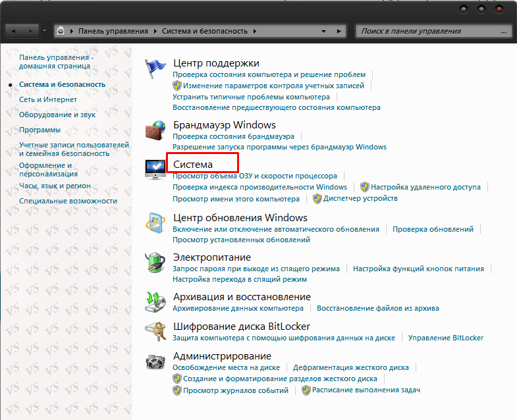
Task: Open Оборудование и звук category
Action: coord(57,115)
